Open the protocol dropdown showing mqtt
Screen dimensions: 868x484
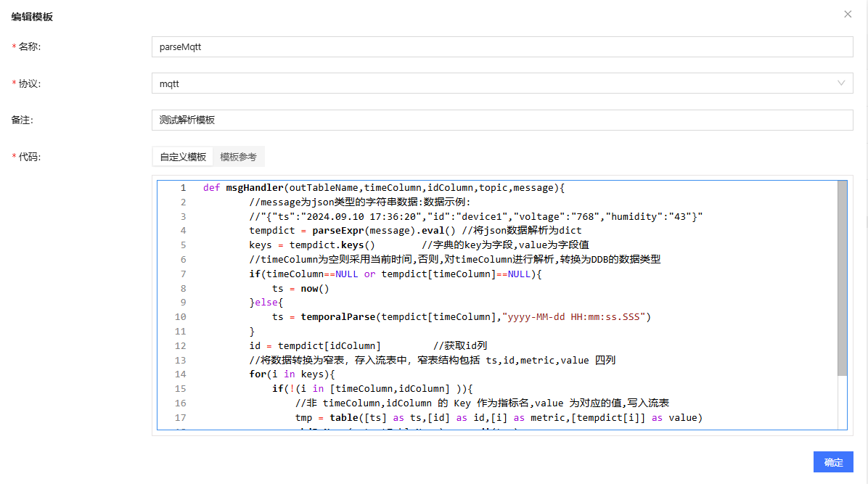(502, 83)
